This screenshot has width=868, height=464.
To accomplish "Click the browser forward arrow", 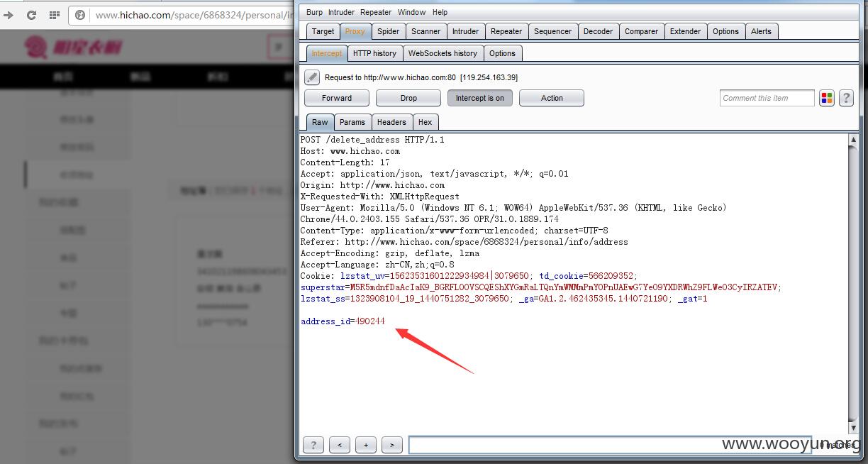I will coord(9,15).
